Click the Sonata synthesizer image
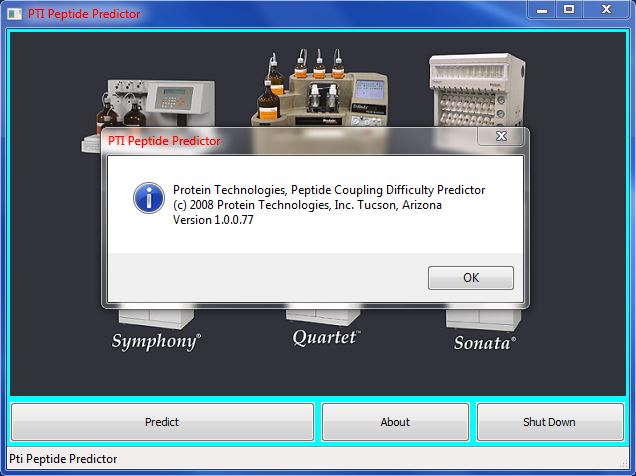Screen dimensions: 636x476 click(477, 90)
